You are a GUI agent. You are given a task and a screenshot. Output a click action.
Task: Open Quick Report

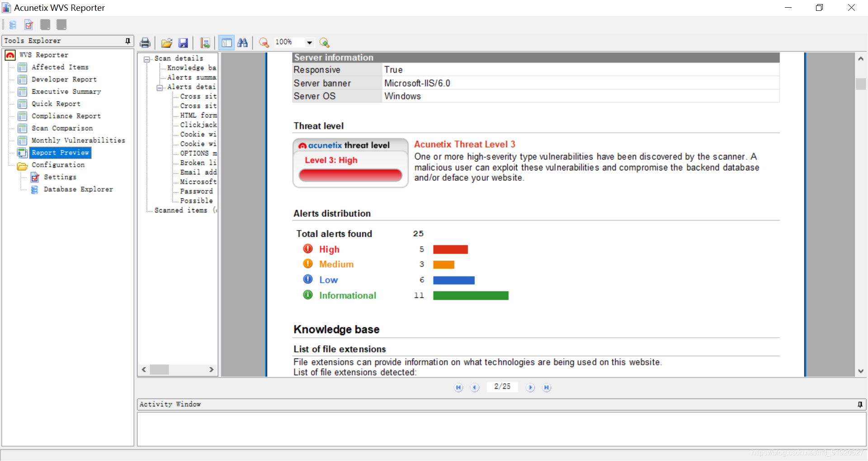pos(56,104)
